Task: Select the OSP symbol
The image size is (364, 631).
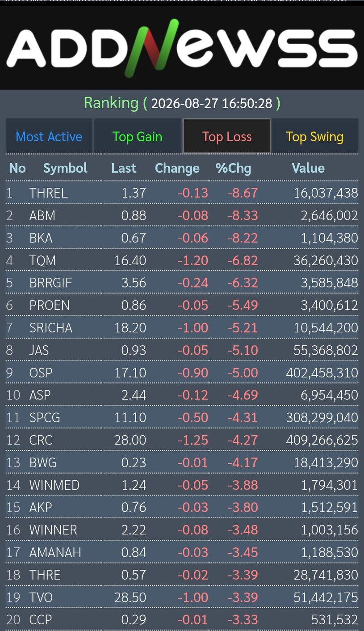Action: (x=41, y=373)
